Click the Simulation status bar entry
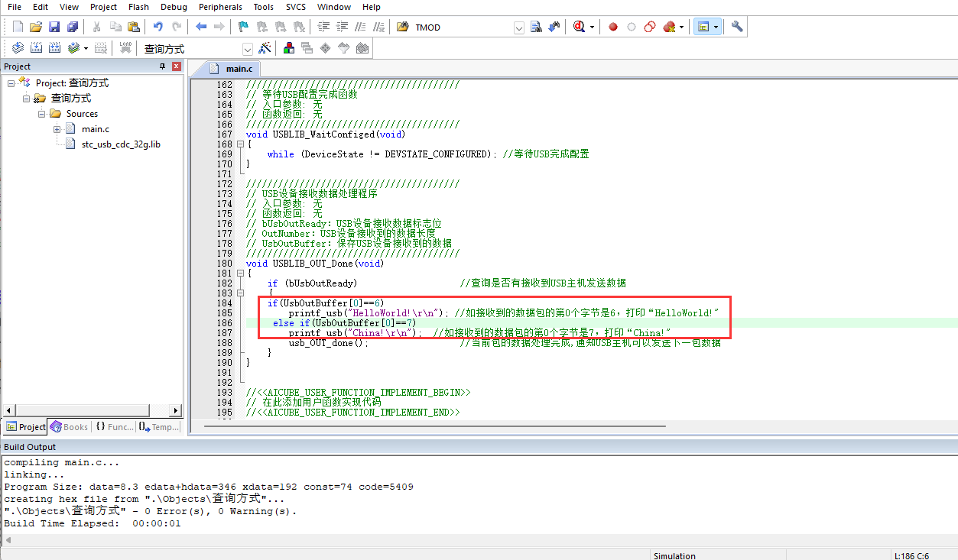Screen dimensions: 958x560 pyautogui.click(x=675, y=555)
